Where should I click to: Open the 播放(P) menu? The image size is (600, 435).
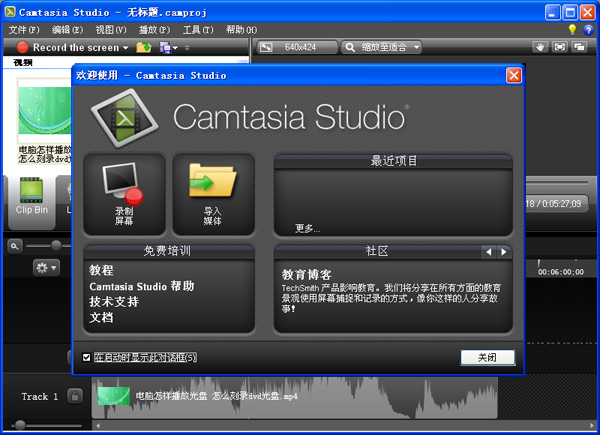pyautogui.click(x=154, y=29)
